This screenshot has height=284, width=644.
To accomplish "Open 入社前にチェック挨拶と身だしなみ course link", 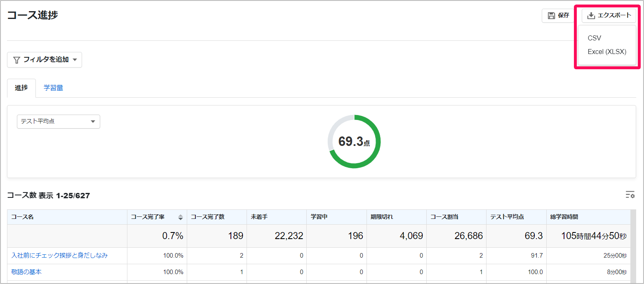I will 60,256.
